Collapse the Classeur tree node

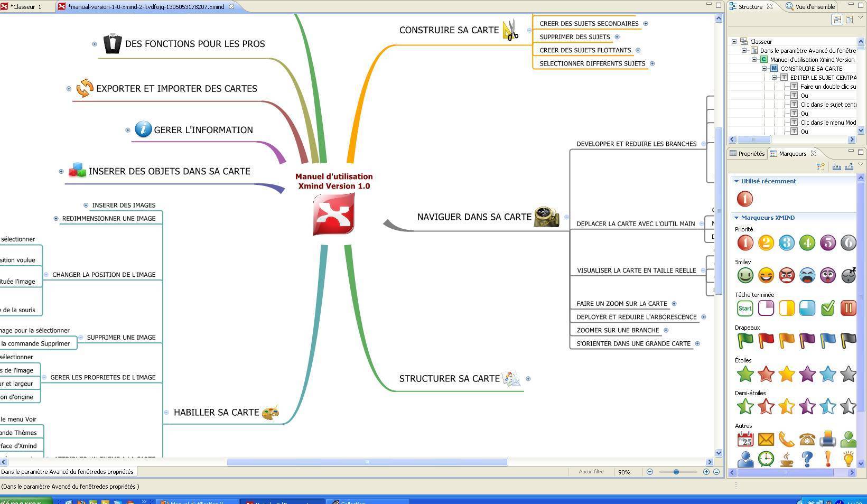pos(734,41)
